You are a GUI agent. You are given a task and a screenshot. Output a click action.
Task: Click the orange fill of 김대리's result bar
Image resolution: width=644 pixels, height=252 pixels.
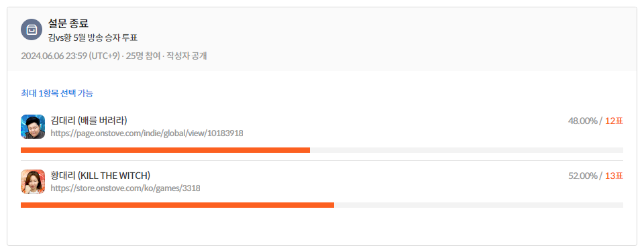165,150
